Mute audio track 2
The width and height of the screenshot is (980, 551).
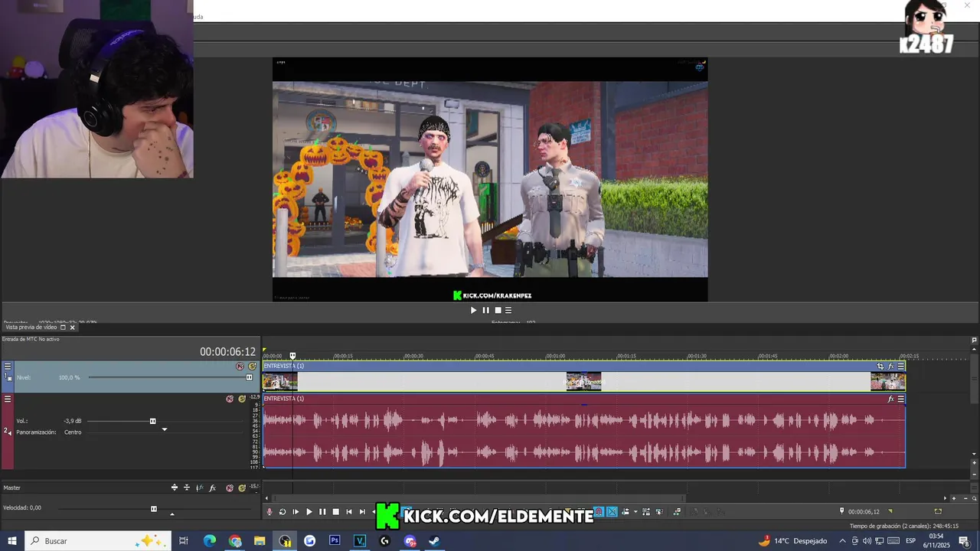(230, 399)
